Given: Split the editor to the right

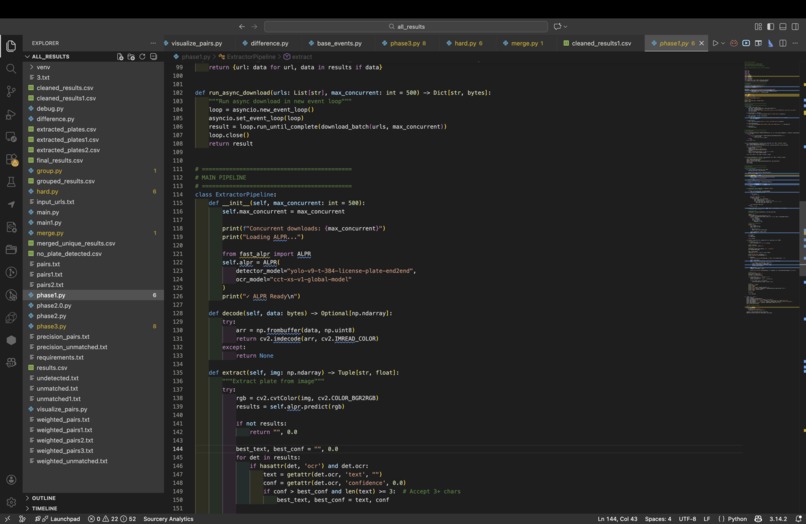Looking at the screenshot, I should click(x=783, y=43).
